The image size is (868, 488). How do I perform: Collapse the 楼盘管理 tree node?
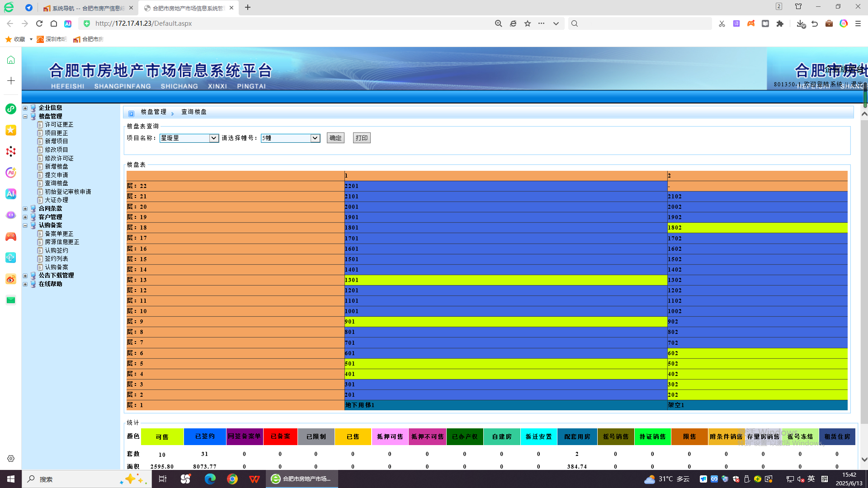click(x=25, y=117)
